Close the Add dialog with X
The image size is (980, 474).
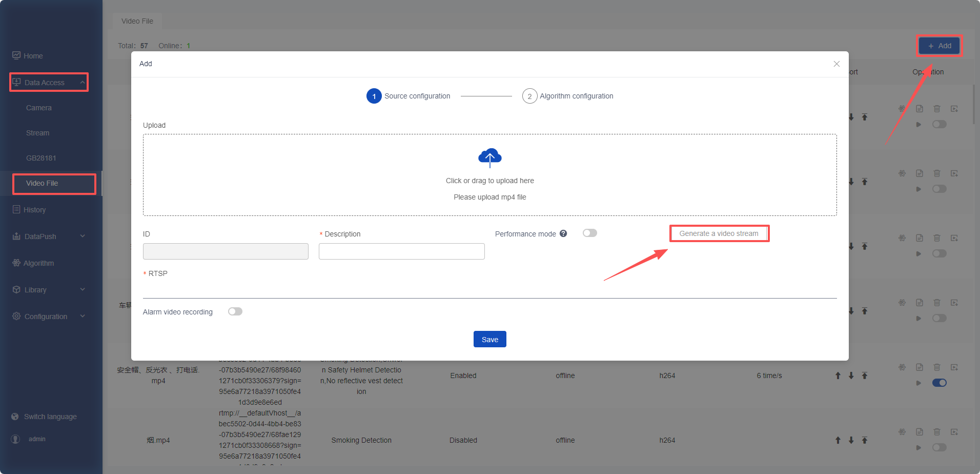click(x=836, y=64)
